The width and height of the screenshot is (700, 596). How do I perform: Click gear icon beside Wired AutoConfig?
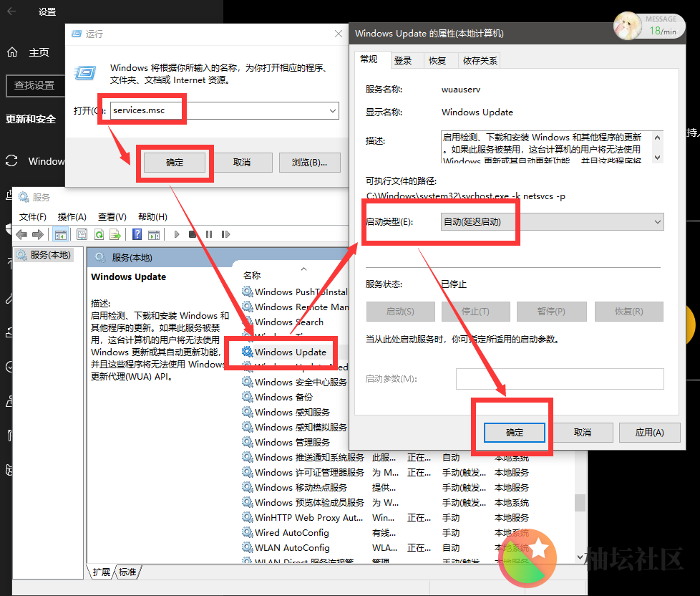(x=248, y=532)
